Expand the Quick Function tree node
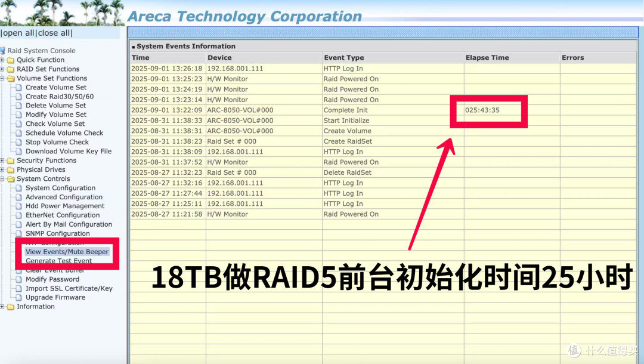The image size is (644, 364). pos(2,60)
